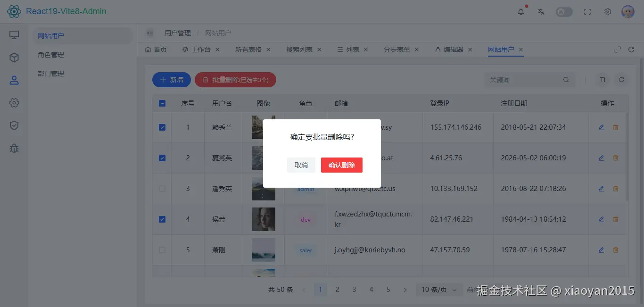The image size is (644, 307).
Task: Go to page 3
Action: click(x=354, y=290)
